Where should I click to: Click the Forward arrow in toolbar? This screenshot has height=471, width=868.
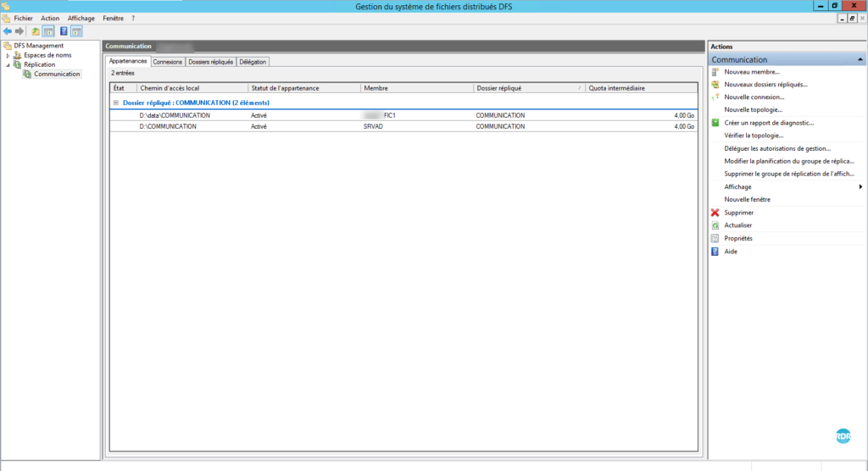[x=19, y=31]
